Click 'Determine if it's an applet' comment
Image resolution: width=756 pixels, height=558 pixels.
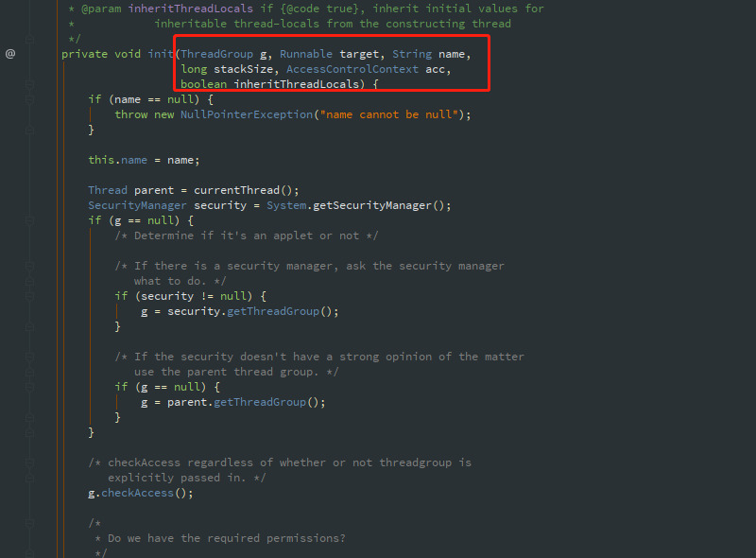pyautogui.click(x=247, y=235)
